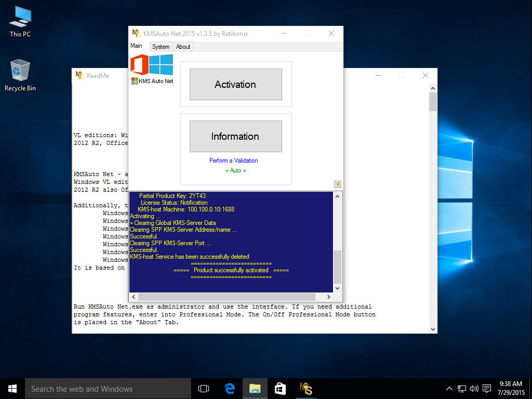
Task: Click log console scroll right arrow
Action: [328, 297]
